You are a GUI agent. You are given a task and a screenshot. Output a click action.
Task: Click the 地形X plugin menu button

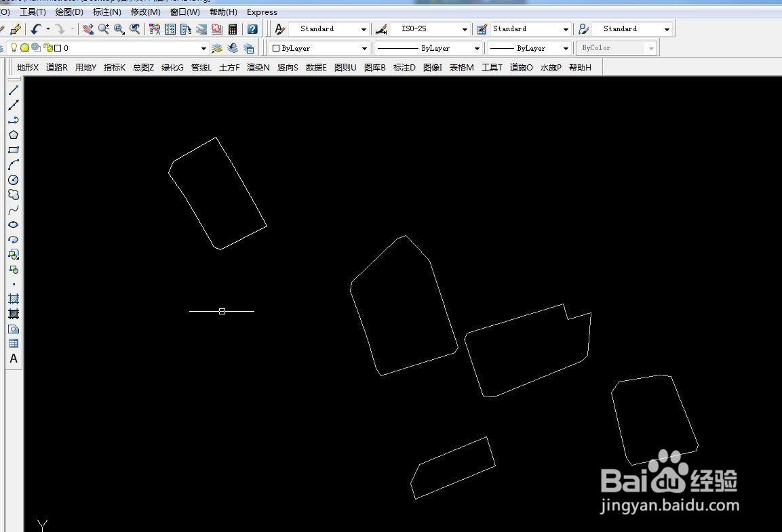click(x=27, y=67)
